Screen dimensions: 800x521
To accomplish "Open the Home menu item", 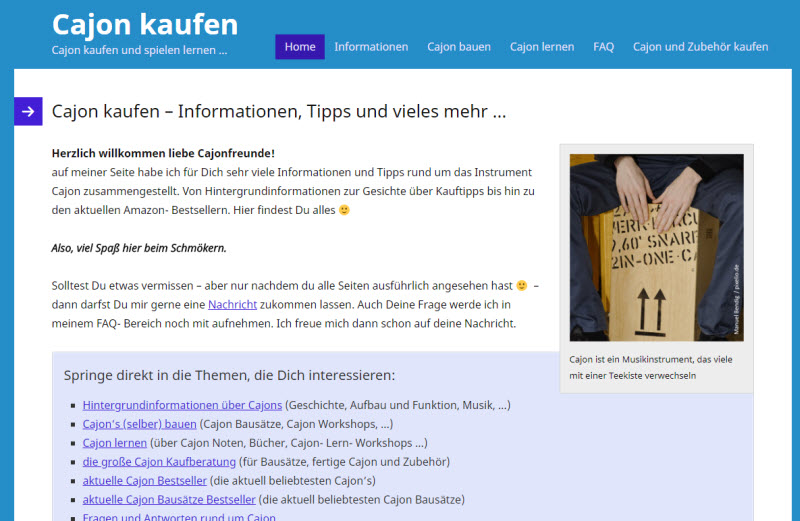I will click(300, 47).
